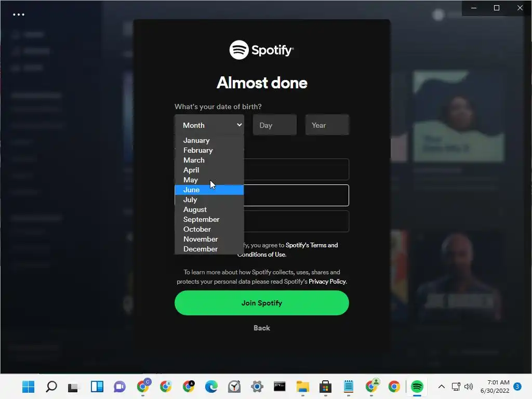
Task: Open the Privacy Policy link
Action: 327,282
